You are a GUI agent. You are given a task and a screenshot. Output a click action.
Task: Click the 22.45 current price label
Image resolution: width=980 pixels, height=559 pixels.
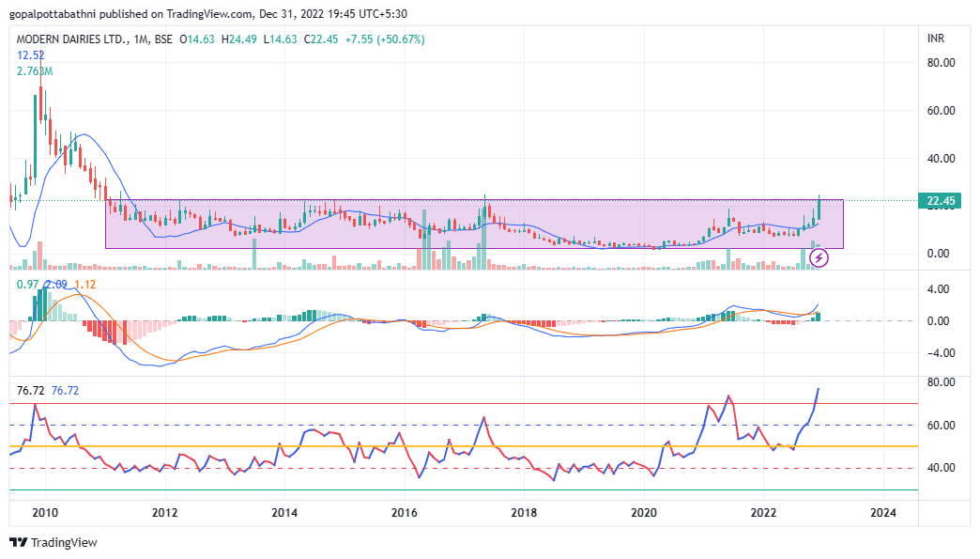point(940,201)
